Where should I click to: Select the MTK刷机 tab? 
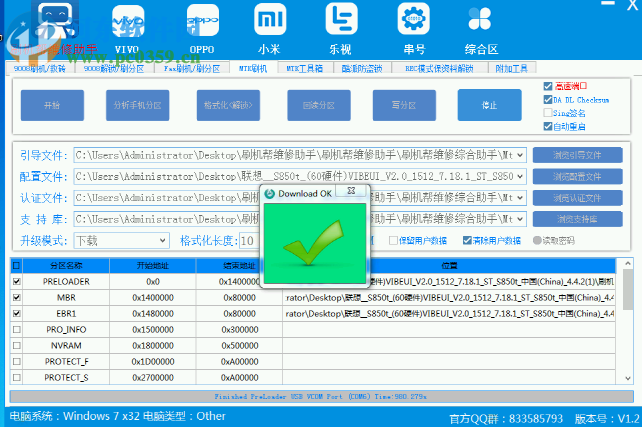coord(253,68)
